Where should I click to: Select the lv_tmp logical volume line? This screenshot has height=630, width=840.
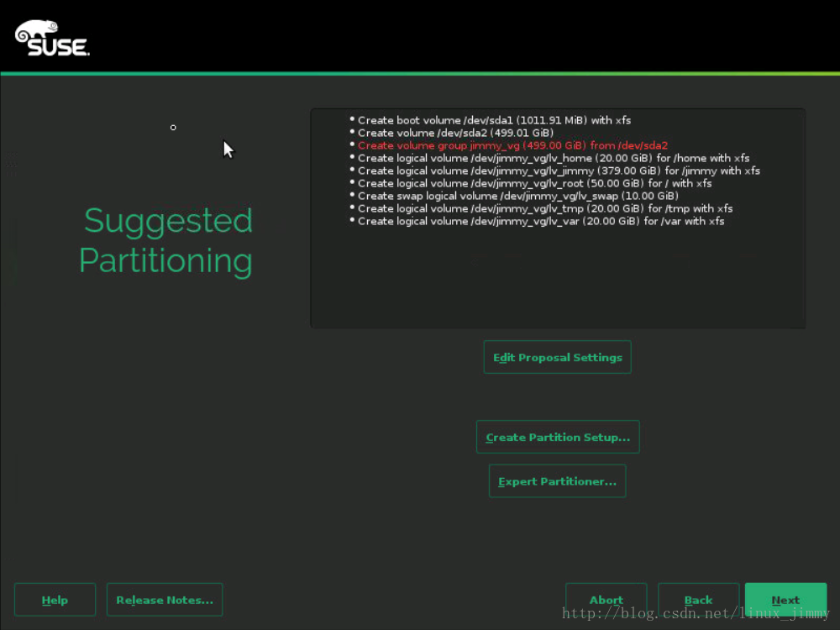pos(545,208)
